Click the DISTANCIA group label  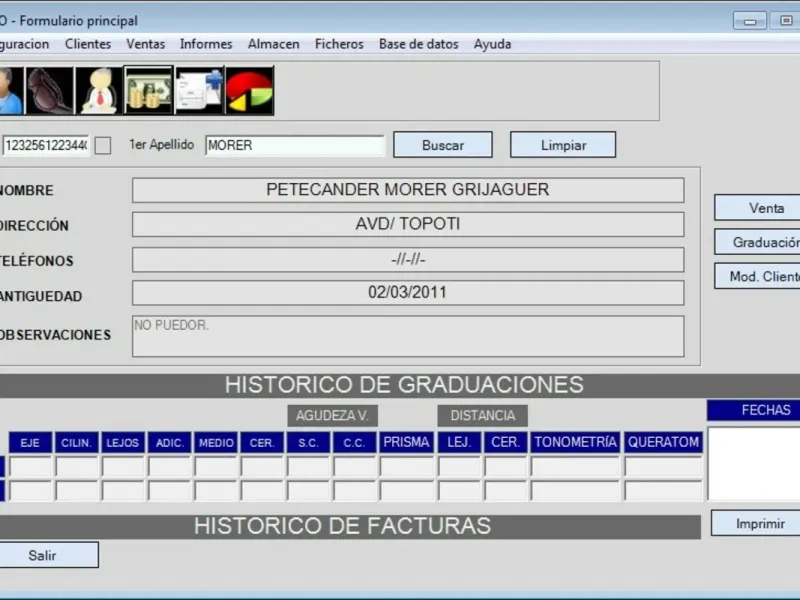coord(483,416)
